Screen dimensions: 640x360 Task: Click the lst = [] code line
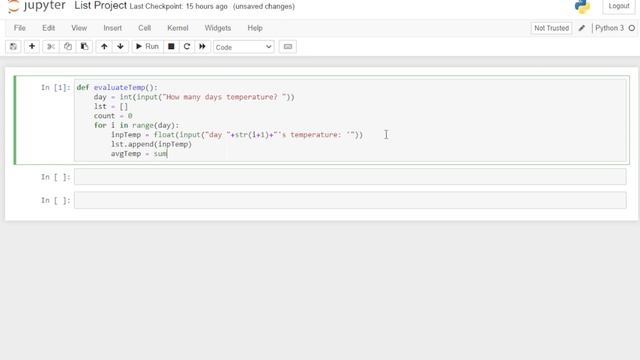point(111,106)
